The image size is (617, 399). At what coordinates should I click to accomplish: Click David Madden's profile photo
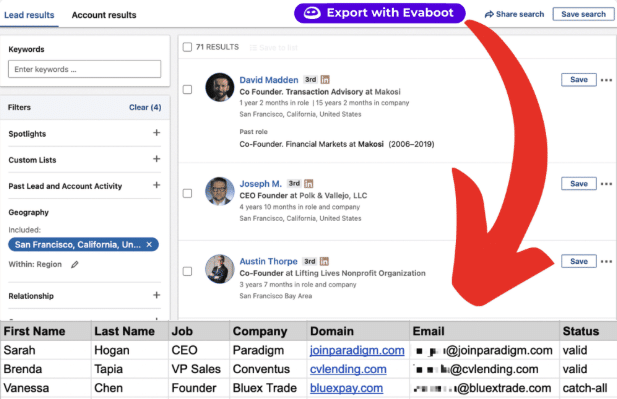pos(220,87)
